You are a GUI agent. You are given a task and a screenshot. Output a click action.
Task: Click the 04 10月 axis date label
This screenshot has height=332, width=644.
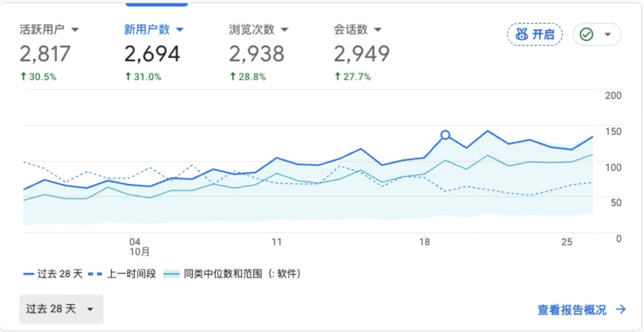click(139, 247)
